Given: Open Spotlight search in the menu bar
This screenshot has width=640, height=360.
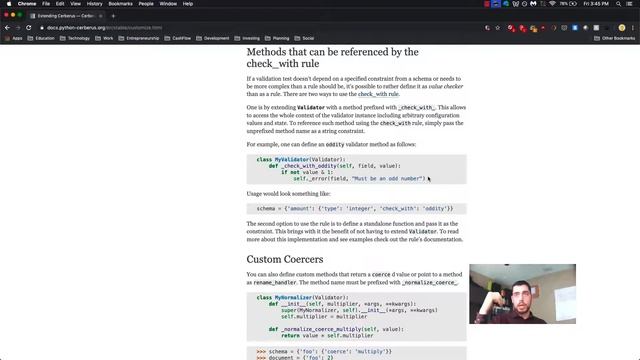Looking at the screenshot, I should pos(618,4).
